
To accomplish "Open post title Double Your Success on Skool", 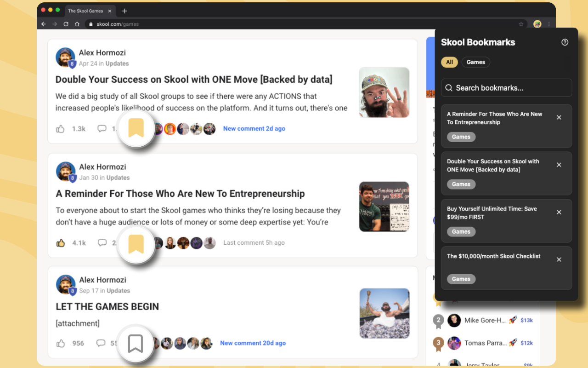I will point(194,80).
